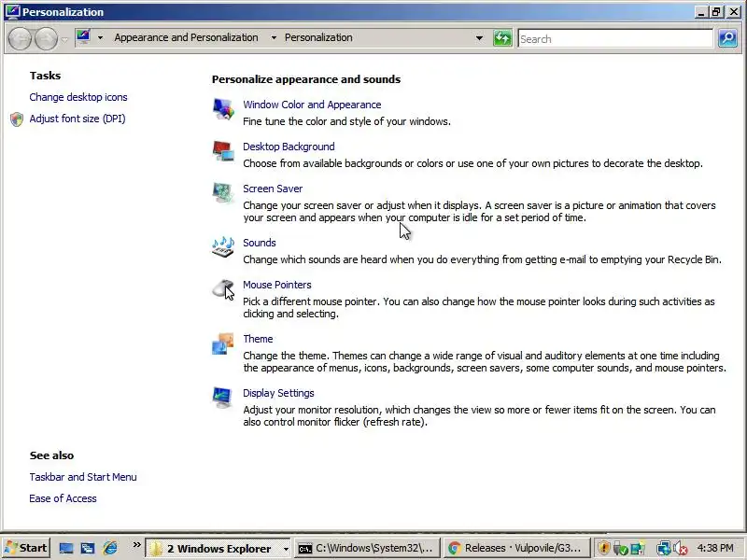The height and width of the screenshot is (560, 747).
Task: Expand Quick Launch overflow chevron
Action: (136, 544)
